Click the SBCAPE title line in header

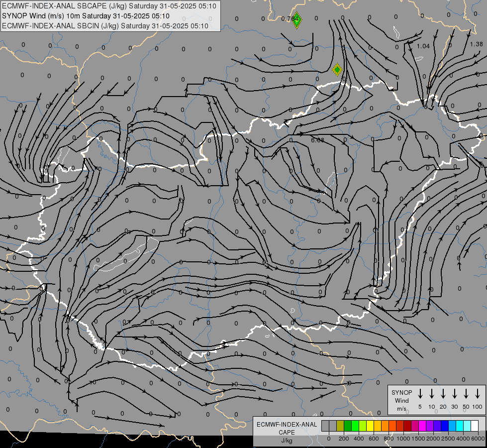click(109, 6)
